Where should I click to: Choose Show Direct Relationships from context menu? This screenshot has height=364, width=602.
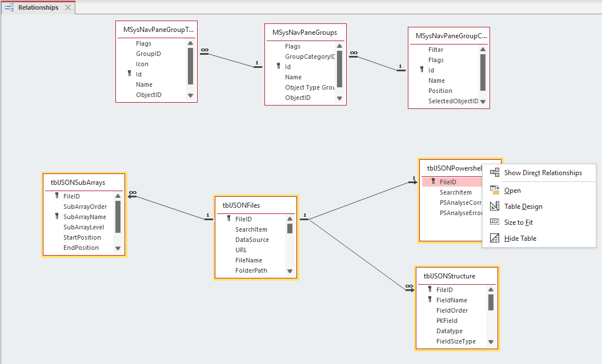(x=539, y=173)
